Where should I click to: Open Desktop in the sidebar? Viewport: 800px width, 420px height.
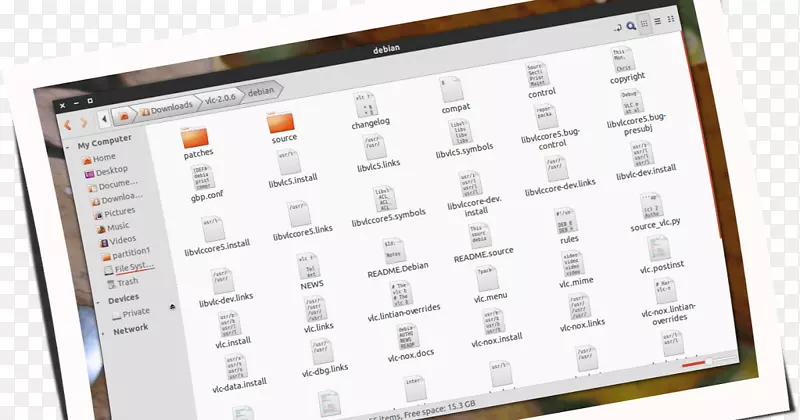click(106, 172)
